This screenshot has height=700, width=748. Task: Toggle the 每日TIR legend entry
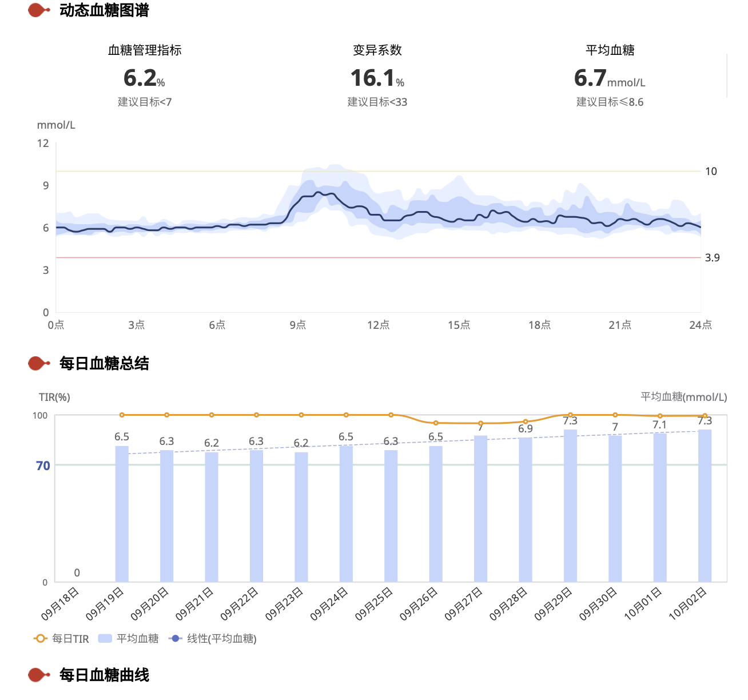[x=62, y=638]
